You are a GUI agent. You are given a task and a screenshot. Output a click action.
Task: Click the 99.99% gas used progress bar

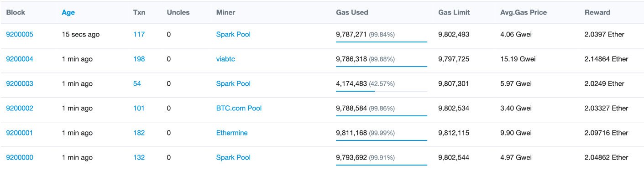tap(382, 140)
